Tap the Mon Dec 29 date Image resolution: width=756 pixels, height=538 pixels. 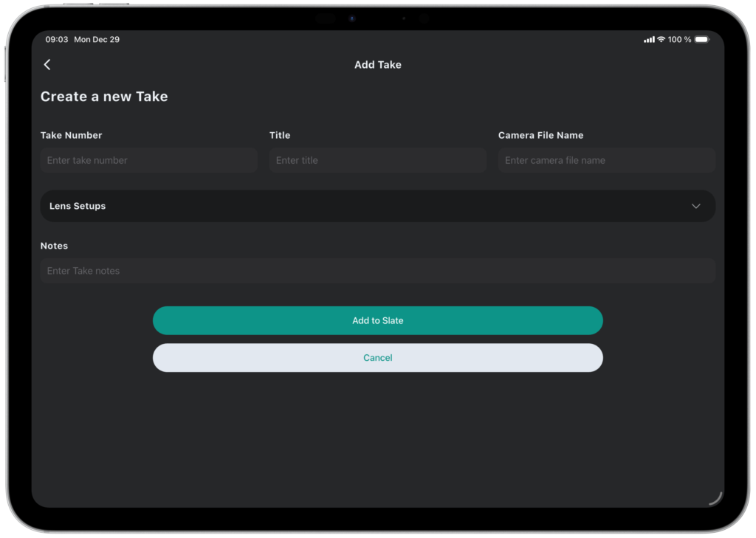(x=97, y=40)
